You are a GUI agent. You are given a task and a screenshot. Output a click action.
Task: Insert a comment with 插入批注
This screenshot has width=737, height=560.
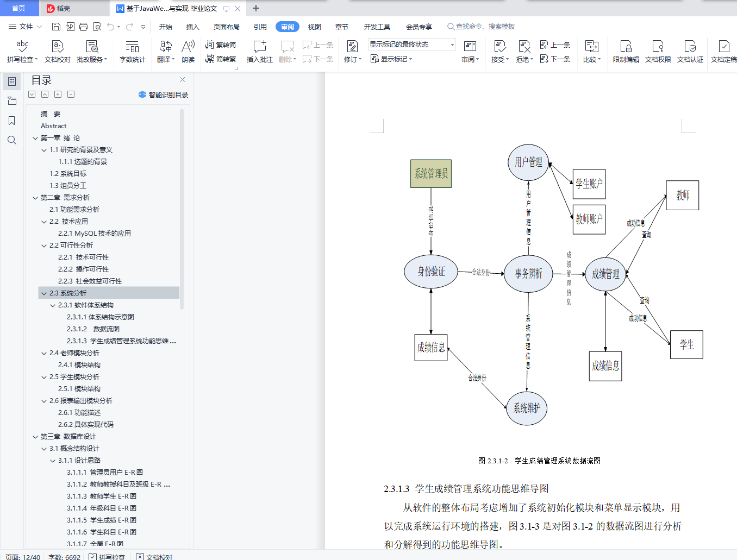[260, 52]
